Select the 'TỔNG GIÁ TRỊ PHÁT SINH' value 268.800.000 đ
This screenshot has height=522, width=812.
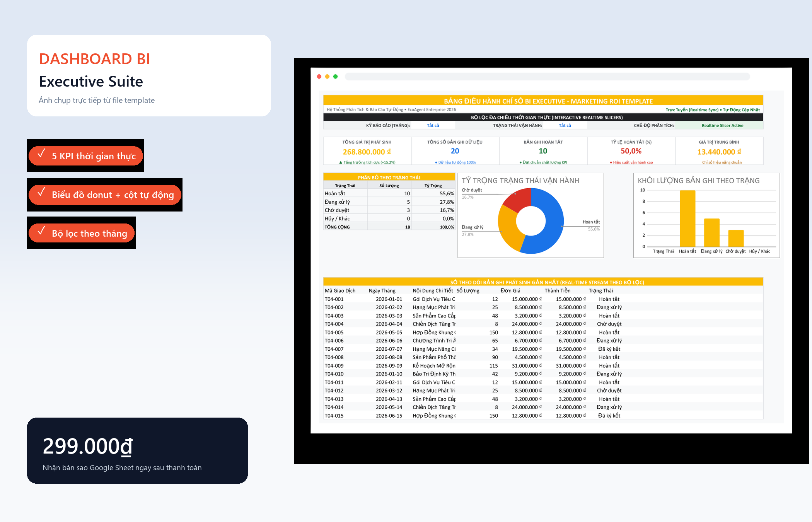pyautogui.click(x=367, y=152)
